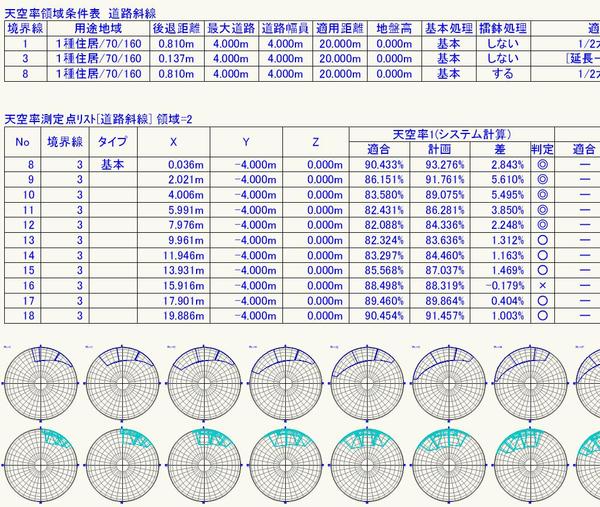Screen dimensions: 600x507
Task: Click the 適合 value 83.297%
Action: click(384, 256)
